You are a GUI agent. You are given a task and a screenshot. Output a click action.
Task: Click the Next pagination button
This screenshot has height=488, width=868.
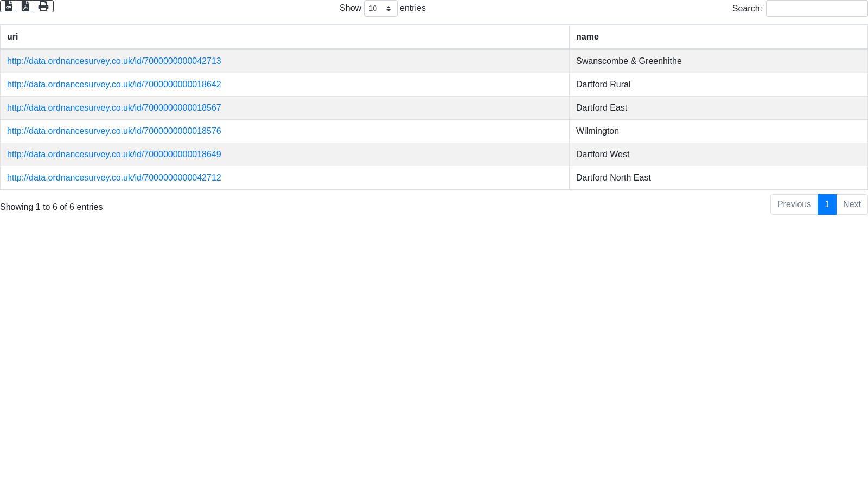point(852,204)
